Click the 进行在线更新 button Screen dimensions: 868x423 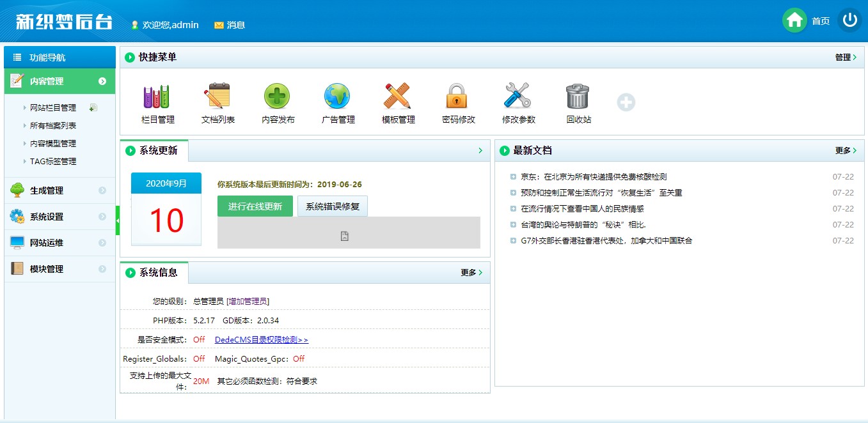click(x=255, y=206)
